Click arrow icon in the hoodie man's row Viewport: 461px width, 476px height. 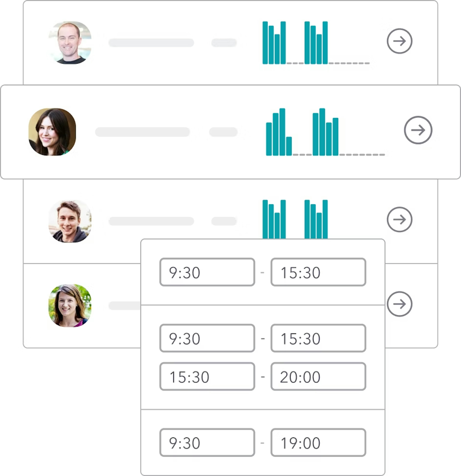pos(399,220)
